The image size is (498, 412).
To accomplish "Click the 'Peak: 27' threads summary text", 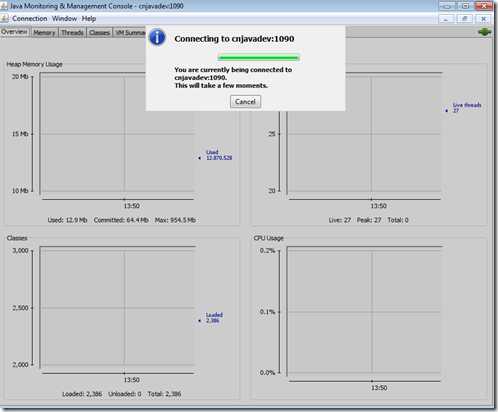I will [369, 220].
